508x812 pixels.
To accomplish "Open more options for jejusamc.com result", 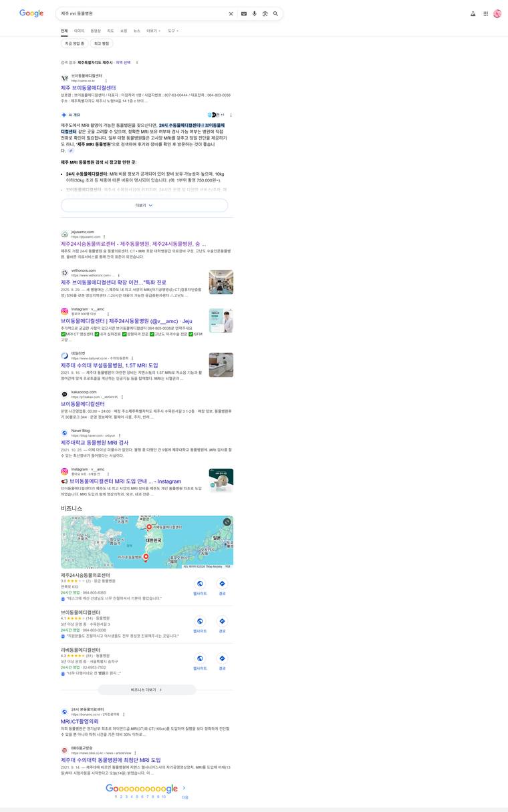I will pos(104,237).
